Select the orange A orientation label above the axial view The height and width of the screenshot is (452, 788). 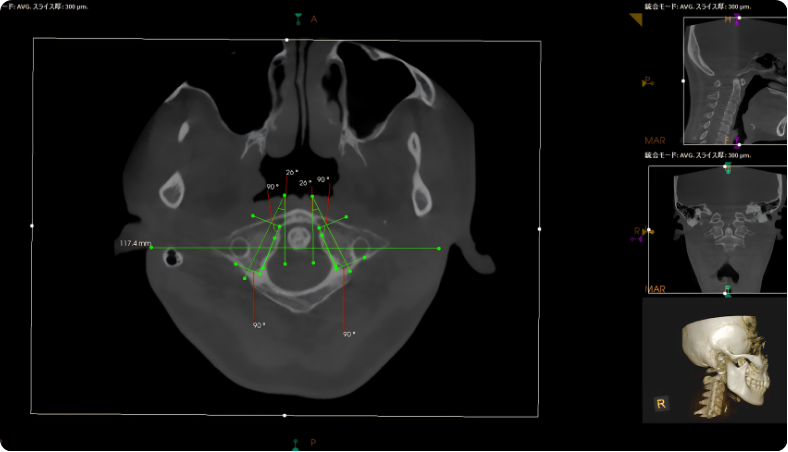point(314,19)
